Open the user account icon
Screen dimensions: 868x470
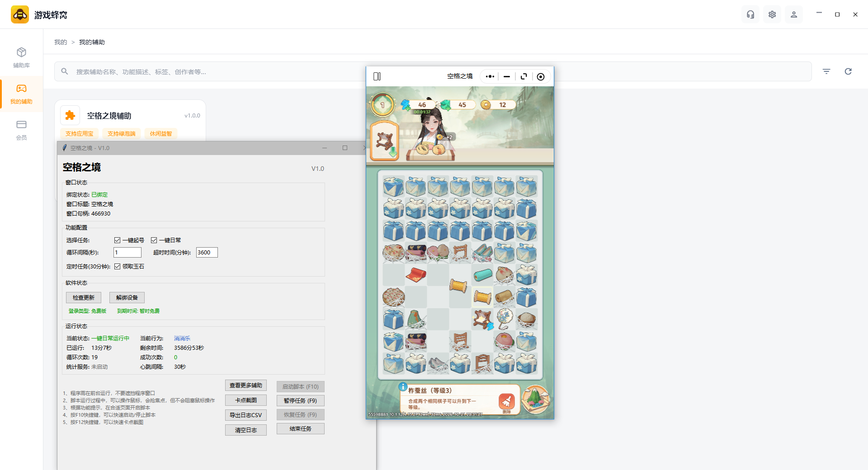[794, 14]
